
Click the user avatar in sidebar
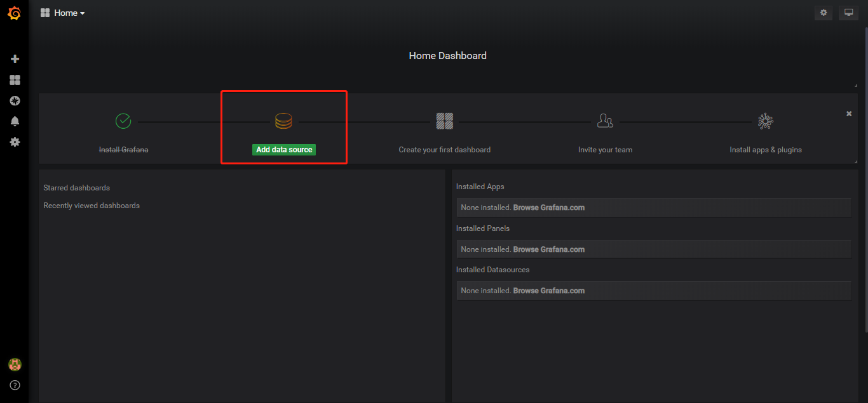click(15, 364)
